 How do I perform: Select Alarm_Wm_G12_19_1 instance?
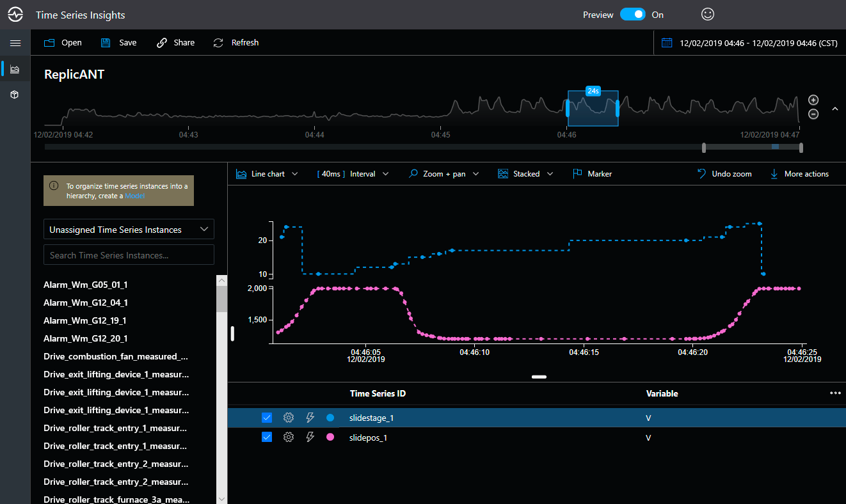coord(85,320)
